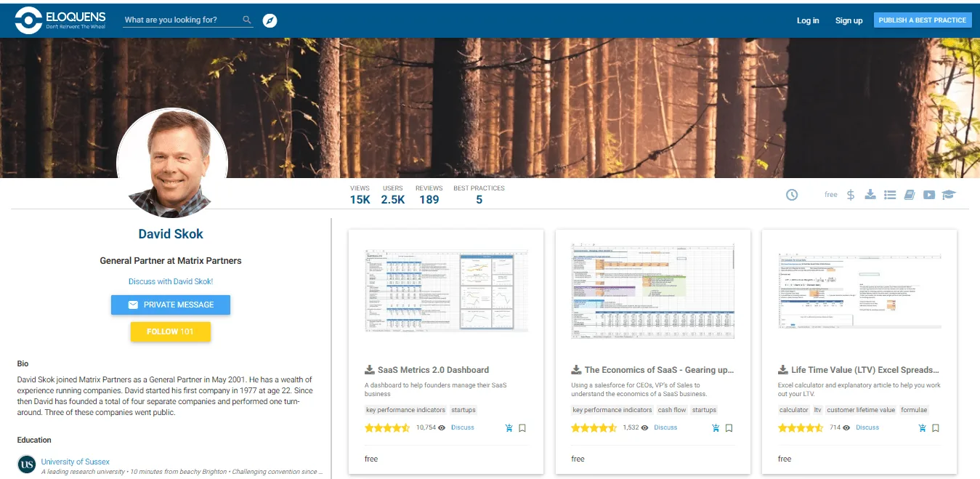Bookmark SaaS Metrics 2.0 Dashboard
Screen dimensions: 980x479
pos(522,428)
